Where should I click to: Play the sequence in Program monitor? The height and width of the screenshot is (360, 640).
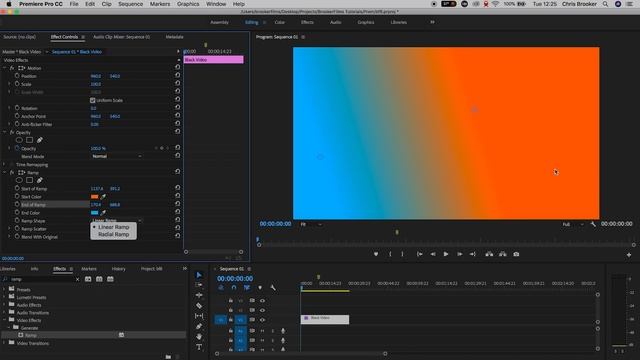pyautogui.click(x=446, y=254)
